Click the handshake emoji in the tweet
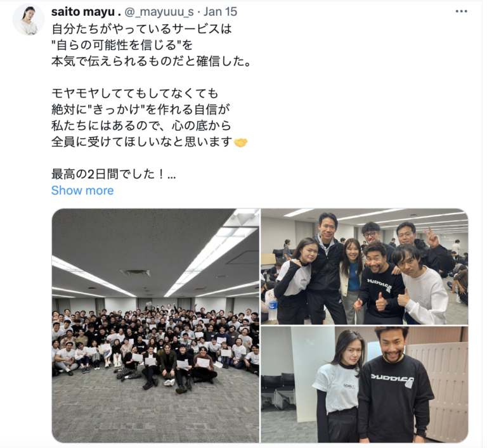The height and width of the screenshot is (448, 487). [240, 143]
